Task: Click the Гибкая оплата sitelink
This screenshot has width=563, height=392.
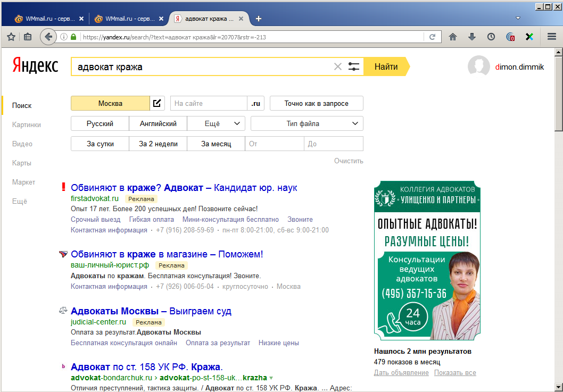Action: point(152,219)
